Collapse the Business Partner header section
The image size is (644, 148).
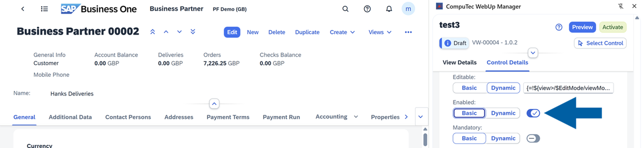[214, 104]
